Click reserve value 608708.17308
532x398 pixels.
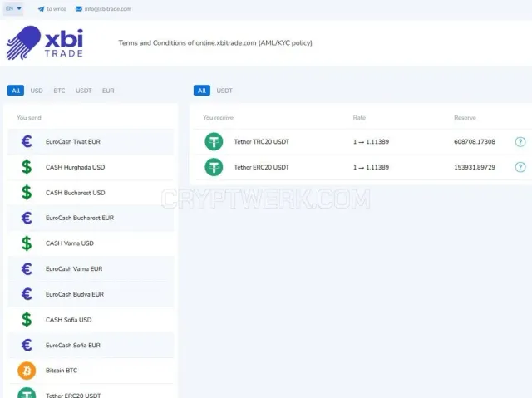[475, 142]
